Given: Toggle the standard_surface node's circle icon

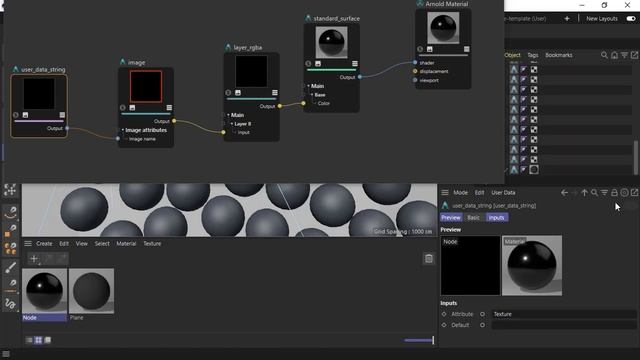Looking at the screenshot, I should point(309,64).
